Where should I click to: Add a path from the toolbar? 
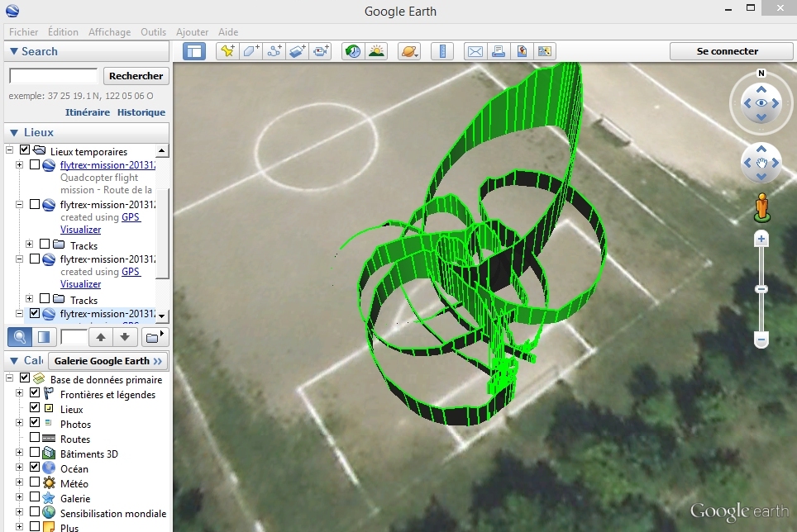coord(274,51)
